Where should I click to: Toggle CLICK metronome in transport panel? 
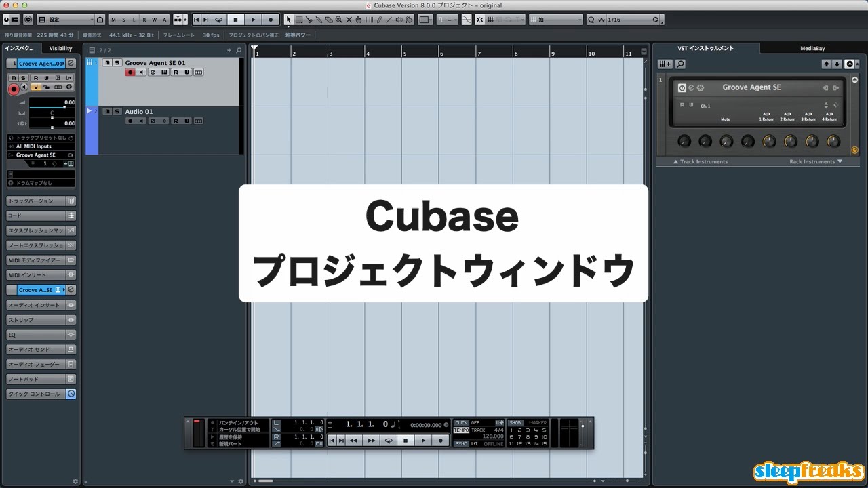461,422
